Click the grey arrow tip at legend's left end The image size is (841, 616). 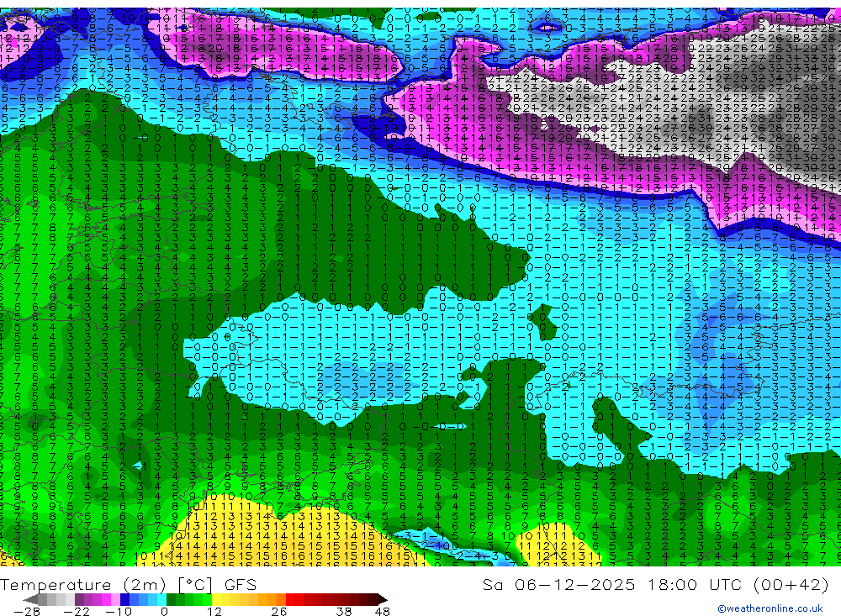click(x=31, y=599)
